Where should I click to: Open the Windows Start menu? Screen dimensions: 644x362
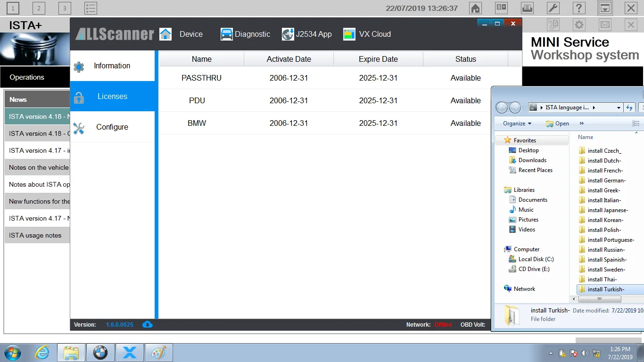(12, 353)
